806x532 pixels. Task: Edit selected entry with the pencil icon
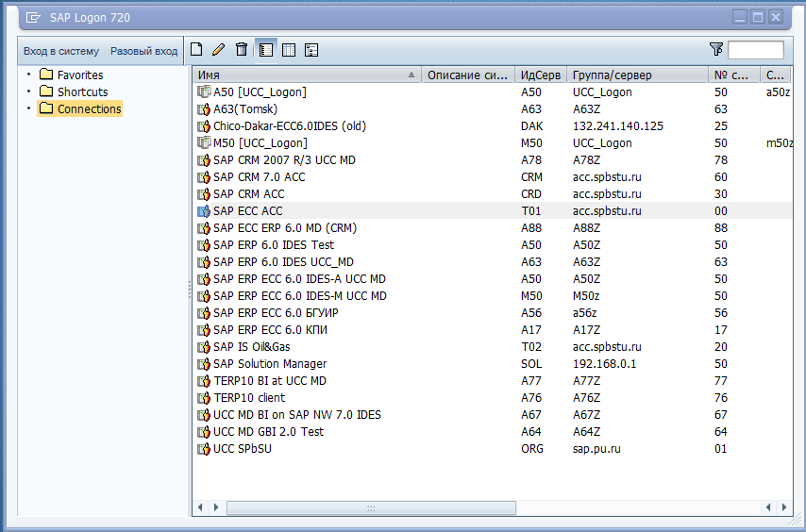coord(218,49)
